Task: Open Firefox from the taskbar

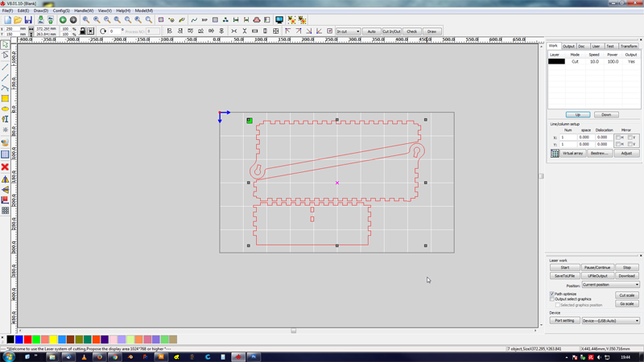Action: click(x=99, y=357)
